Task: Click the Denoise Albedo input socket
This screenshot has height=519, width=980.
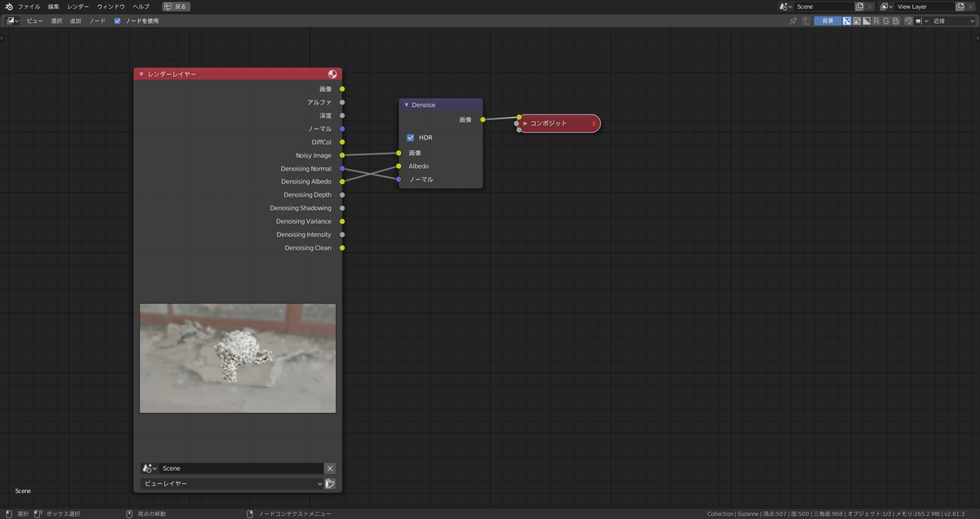Action: 399,166
